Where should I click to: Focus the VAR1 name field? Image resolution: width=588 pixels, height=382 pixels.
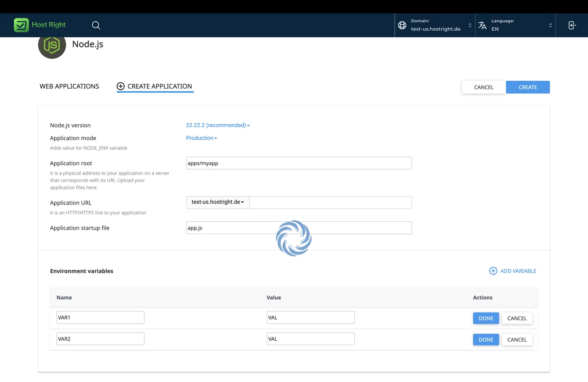click(100, 317)
